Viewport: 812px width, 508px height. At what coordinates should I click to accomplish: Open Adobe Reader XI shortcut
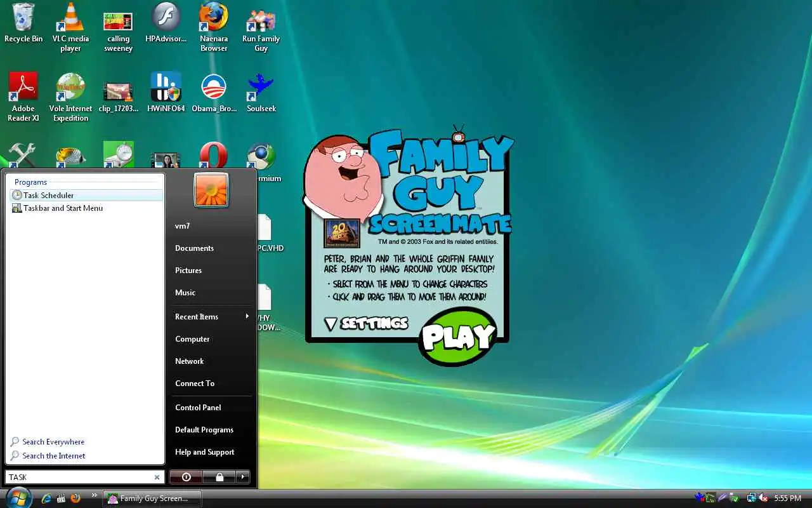[x=23, y=97]
